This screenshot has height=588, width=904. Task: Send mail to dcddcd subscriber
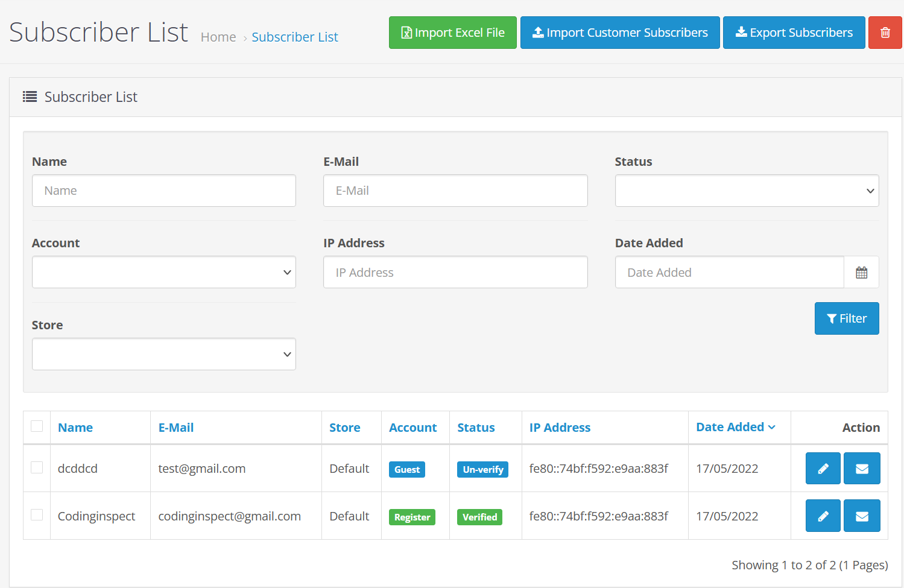862,469
